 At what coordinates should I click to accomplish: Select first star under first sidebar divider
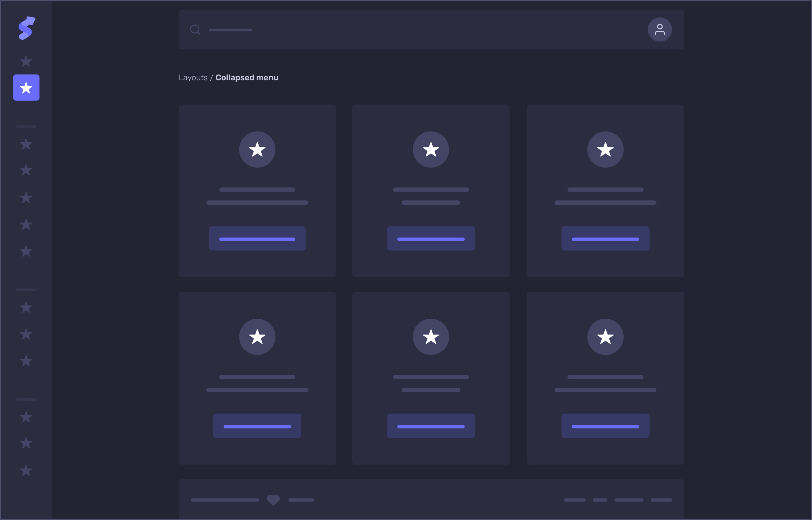click(26, 144)
